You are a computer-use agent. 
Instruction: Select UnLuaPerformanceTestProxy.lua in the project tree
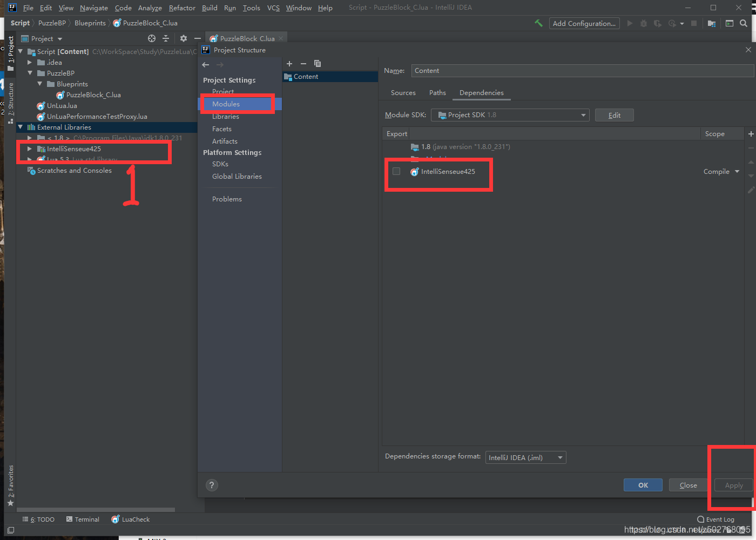[x=97, y=116]
